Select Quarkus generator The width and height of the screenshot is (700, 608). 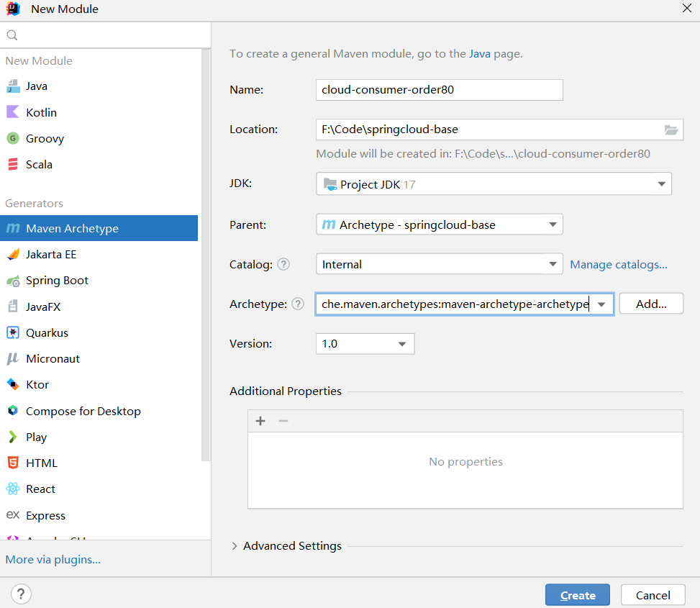(99, 332)
